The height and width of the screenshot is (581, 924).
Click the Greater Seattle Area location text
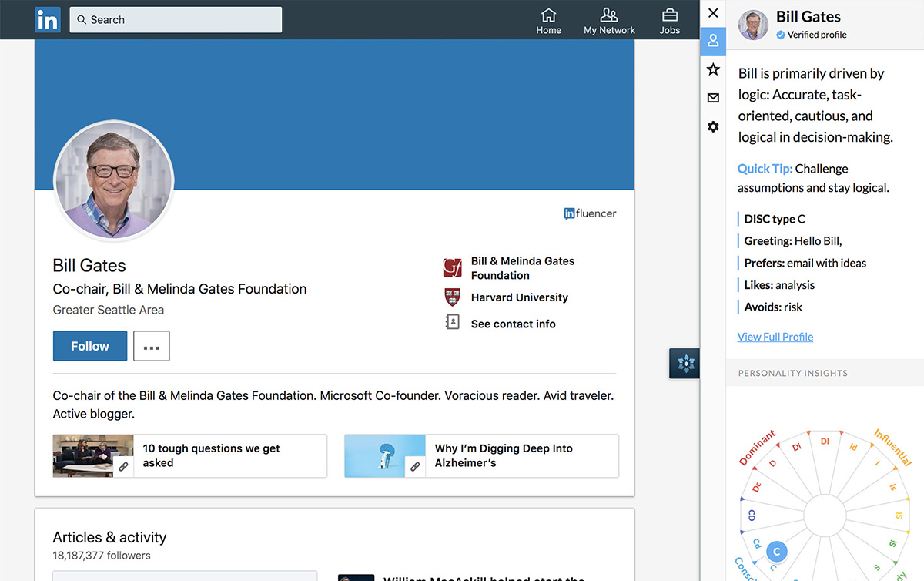(109, 310)
